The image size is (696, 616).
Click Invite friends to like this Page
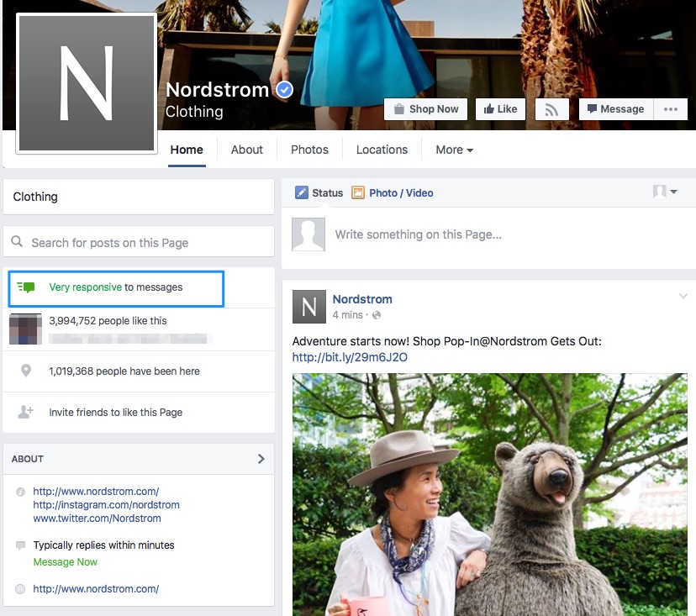point(115,413)
